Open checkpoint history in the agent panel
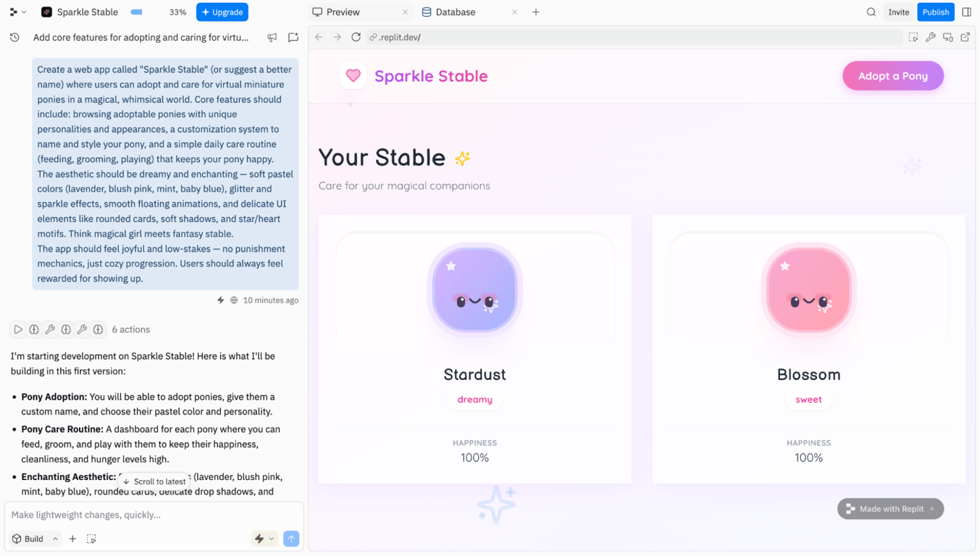Screen dimensions: 980x556 [14, 37]
